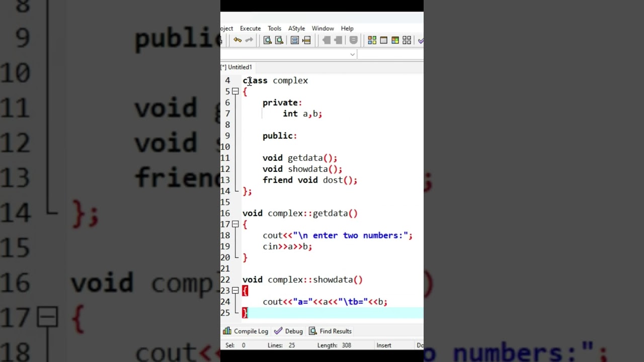The image size is (644, 362).
Task: Open the Execute menu
Action: [x=250, y=28]
